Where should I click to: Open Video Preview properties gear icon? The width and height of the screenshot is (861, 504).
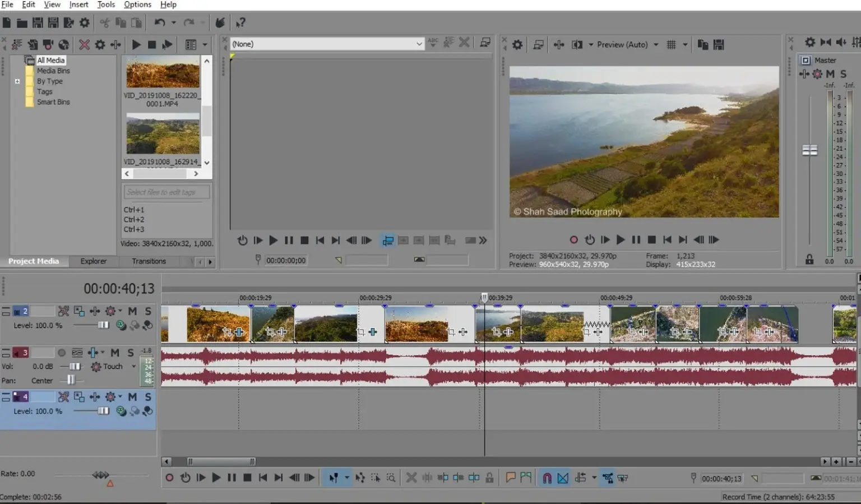(517, 44)
